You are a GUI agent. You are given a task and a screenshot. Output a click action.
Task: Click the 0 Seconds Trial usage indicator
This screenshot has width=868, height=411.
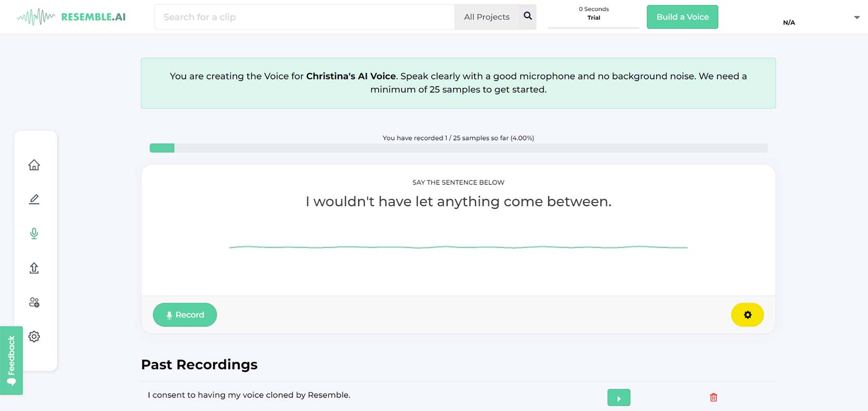click(x=594, y=14)
